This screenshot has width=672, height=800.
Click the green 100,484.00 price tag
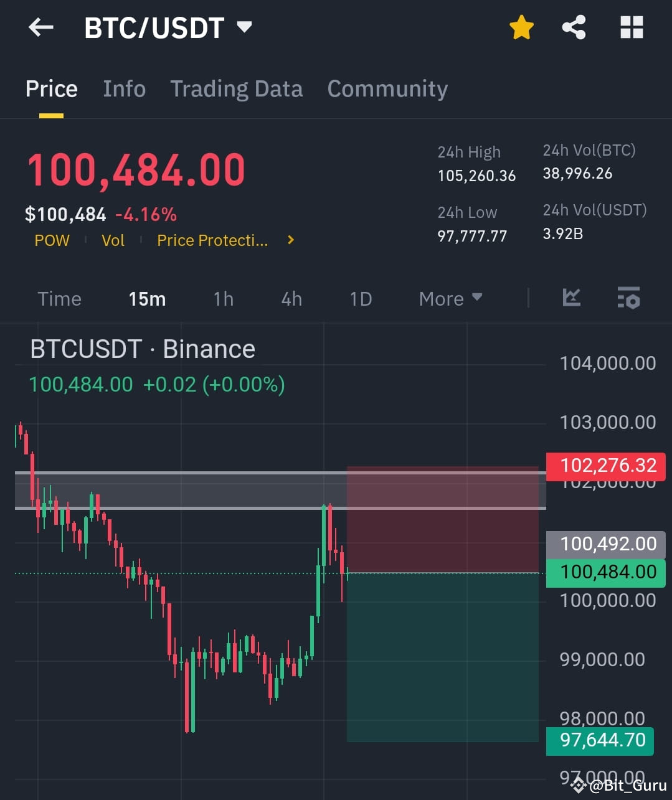click(x=605, y=572)
